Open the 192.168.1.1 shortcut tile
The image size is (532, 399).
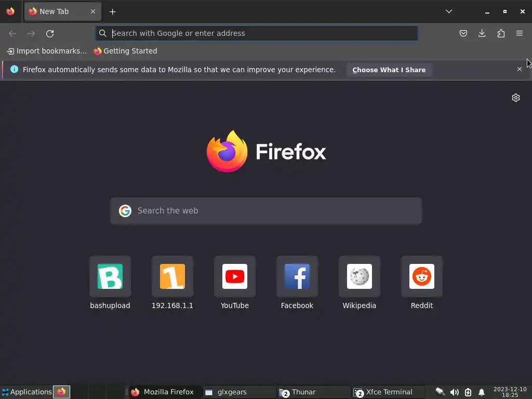pyautogui.click(x=172, y=283)
